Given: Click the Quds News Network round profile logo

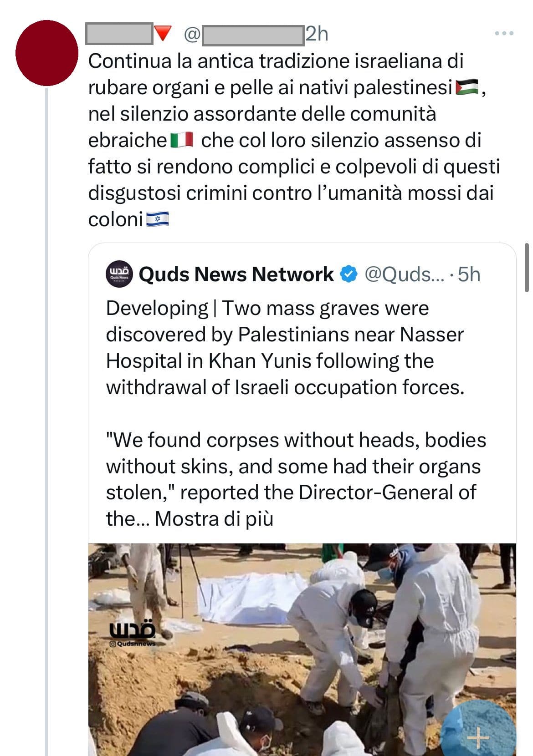Looking at the screenshot, I should (x=119, y=274).
